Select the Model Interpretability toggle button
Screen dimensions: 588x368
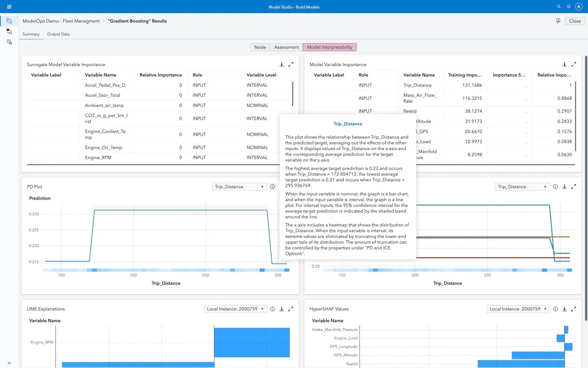pos(330,47)
